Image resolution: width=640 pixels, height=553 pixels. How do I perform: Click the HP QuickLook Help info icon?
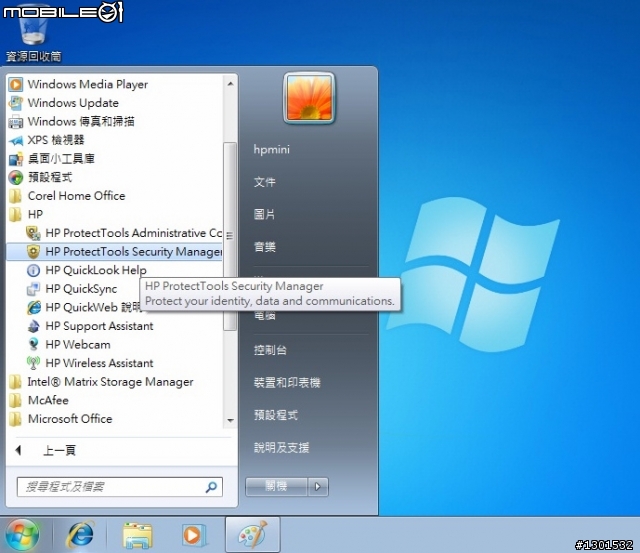[33, 270]
